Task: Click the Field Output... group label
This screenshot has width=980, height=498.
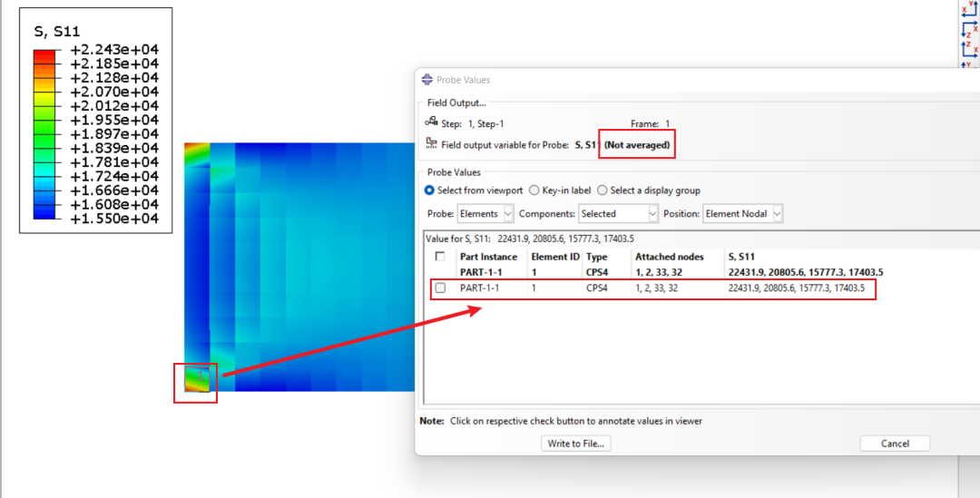Action: (456, 103)
